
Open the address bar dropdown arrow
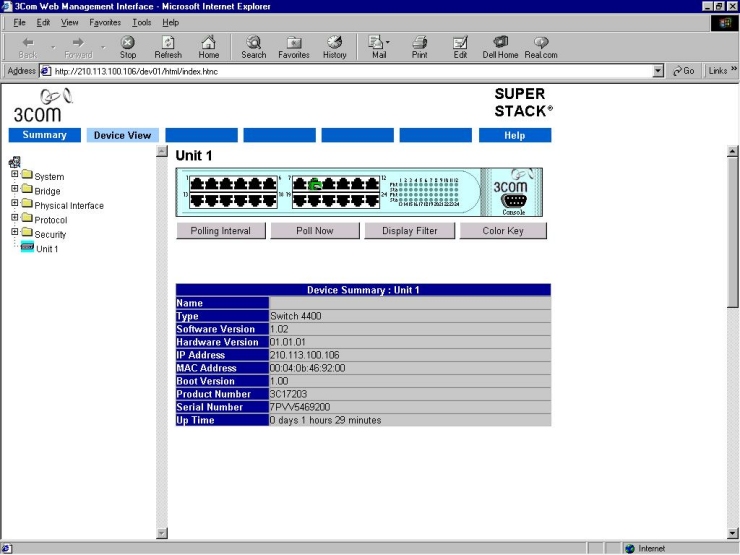tap(657, 72)
